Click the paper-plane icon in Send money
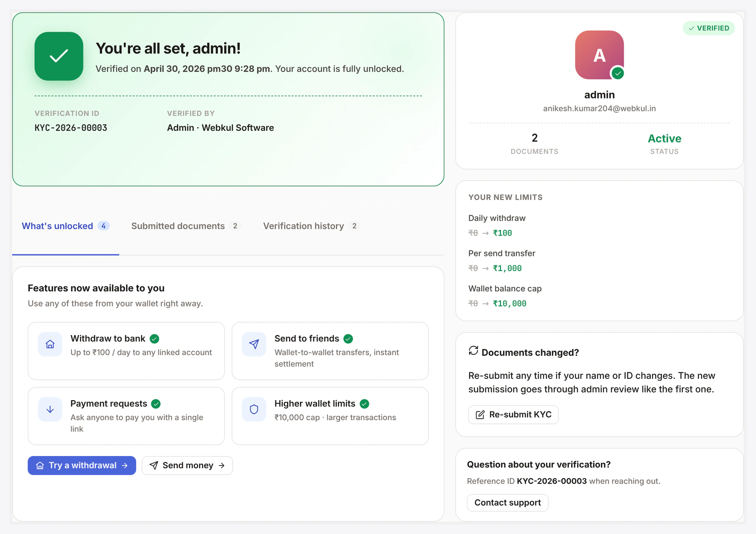The width and height of the screenshot is (756, 534). pyautogui.click(x=154, y=465)
